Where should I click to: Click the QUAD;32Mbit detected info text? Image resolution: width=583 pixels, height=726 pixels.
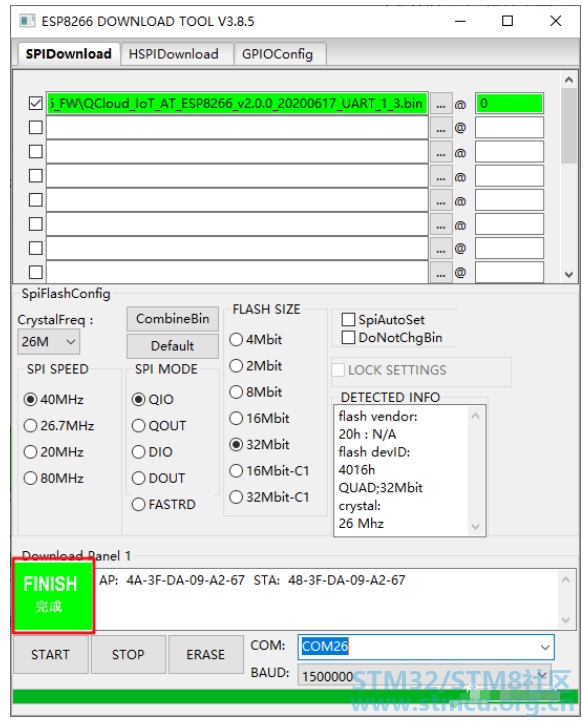point(381,488)
